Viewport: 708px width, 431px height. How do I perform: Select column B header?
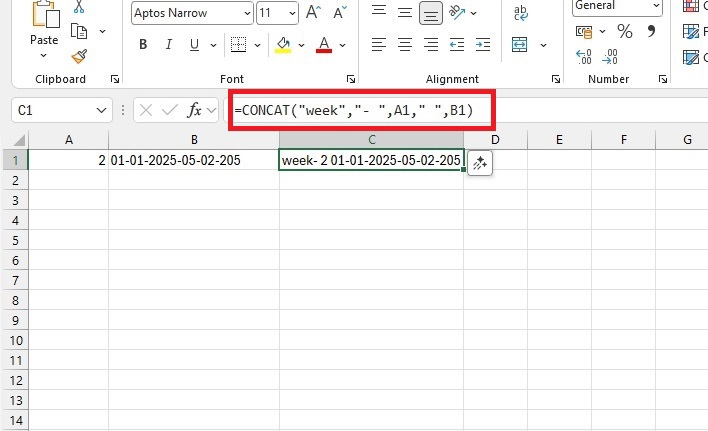click(194, 140)
